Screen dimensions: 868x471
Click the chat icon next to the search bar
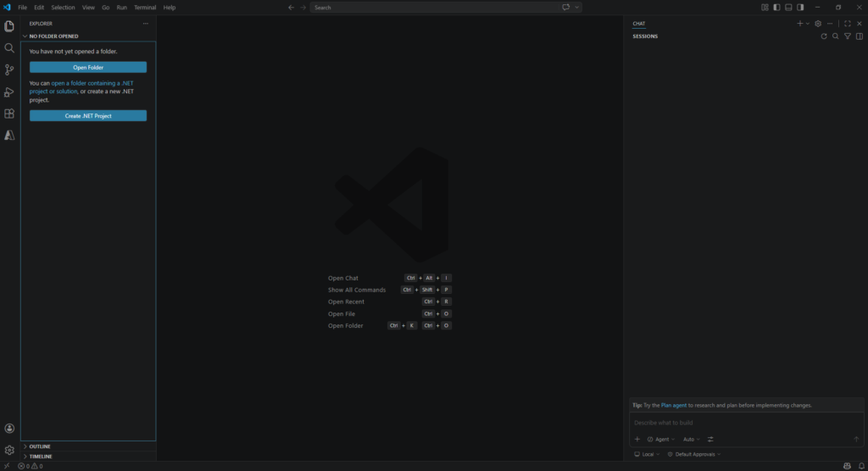(x=565, y=8)
